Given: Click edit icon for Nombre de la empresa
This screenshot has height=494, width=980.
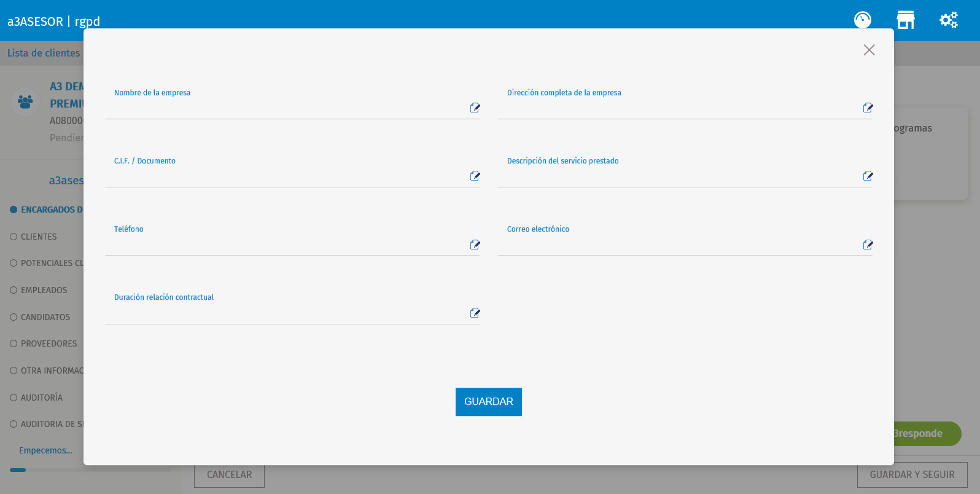Looking at the screenshot, I should (x=475, y=108).
